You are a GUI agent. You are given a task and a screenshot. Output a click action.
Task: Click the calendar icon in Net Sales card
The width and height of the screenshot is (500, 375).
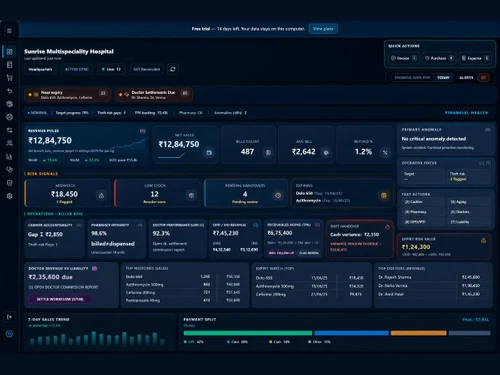coord(209,153)
